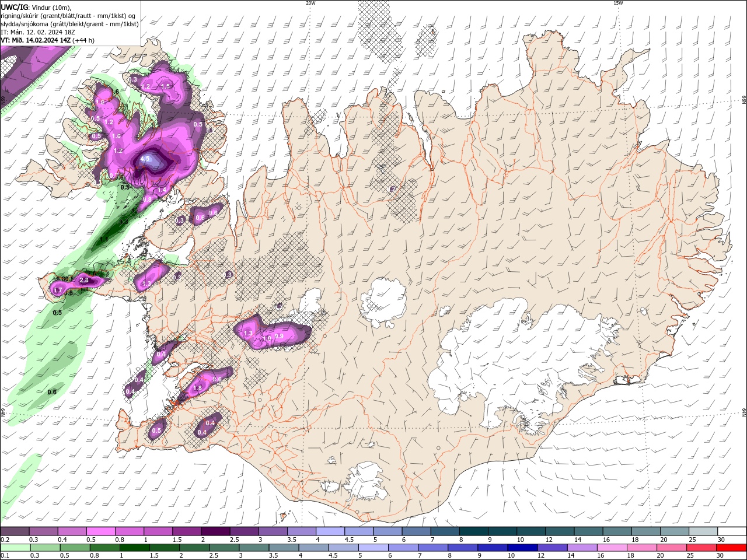
Task: Click the 64N label on the right map edge
Action: coord(743,412)
